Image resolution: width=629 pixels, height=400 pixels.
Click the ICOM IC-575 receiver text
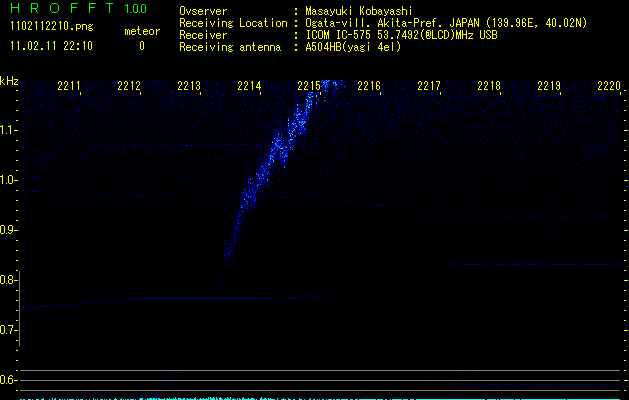click(401, 35)
